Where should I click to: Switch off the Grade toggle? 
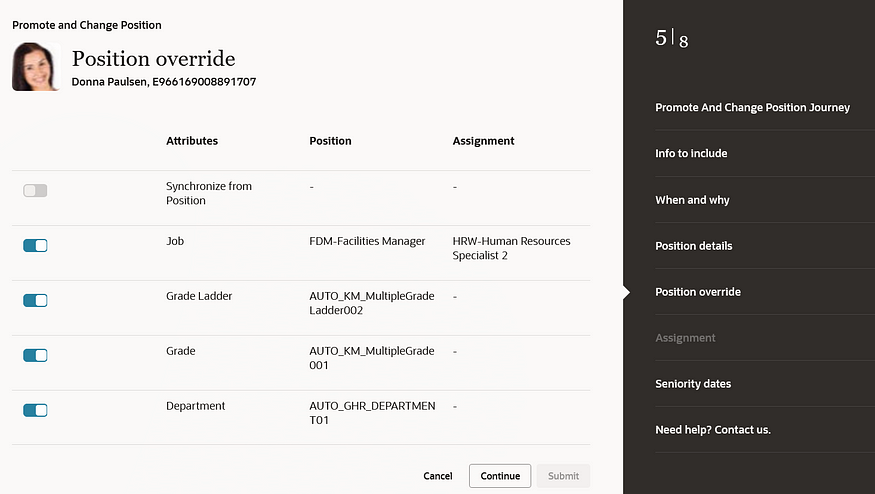35,355
